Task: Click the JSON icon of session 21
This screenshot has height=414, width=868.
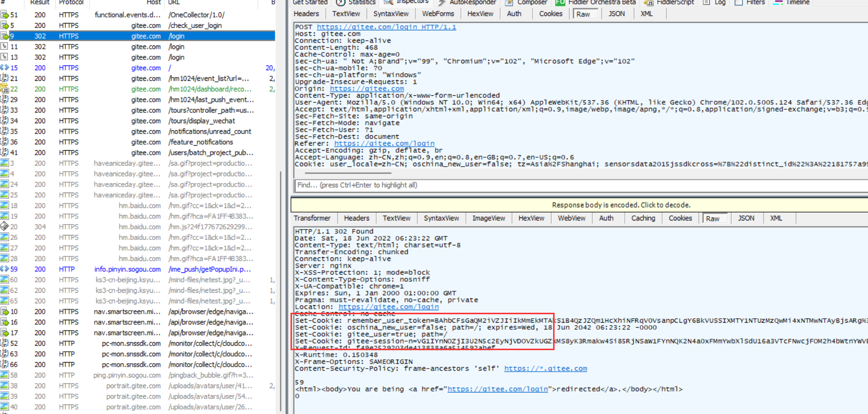Action: [5, 78]
